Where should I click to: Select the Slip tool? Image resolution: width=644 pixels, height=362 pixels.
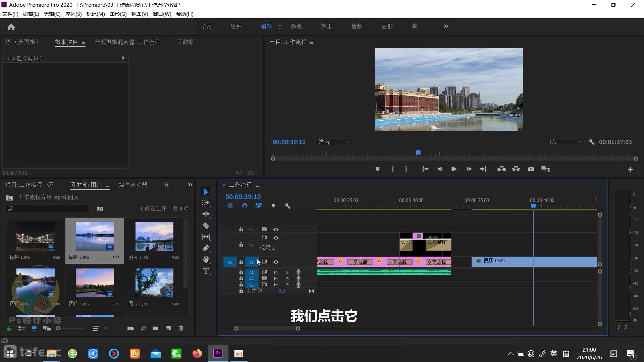pos(206,237)
